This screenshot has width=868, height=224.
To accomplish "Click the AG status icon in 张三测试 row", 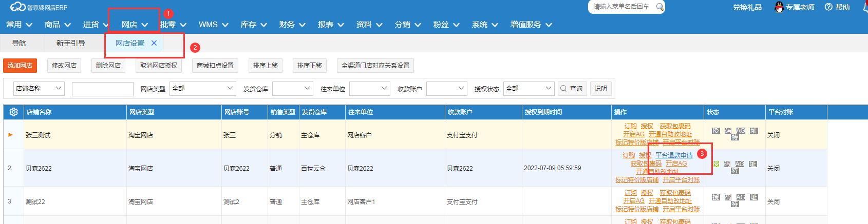I will [x=740, y=131].
